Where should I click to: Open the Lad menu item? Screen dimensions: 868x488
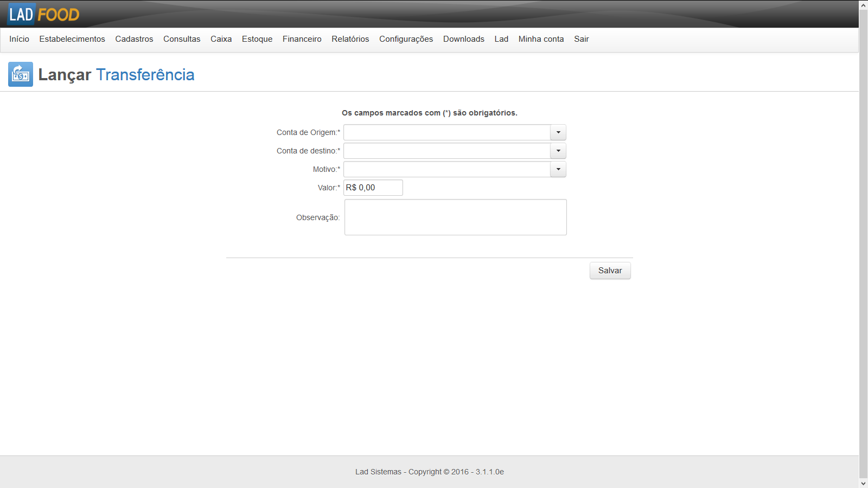pos(501,39)
